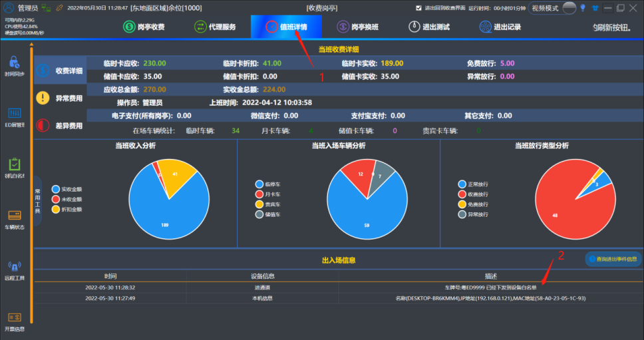This screenshot has height=340, width=644.
Task: Select the row timed 2022-05-30 11:28:32
Action: click(339, 287)
